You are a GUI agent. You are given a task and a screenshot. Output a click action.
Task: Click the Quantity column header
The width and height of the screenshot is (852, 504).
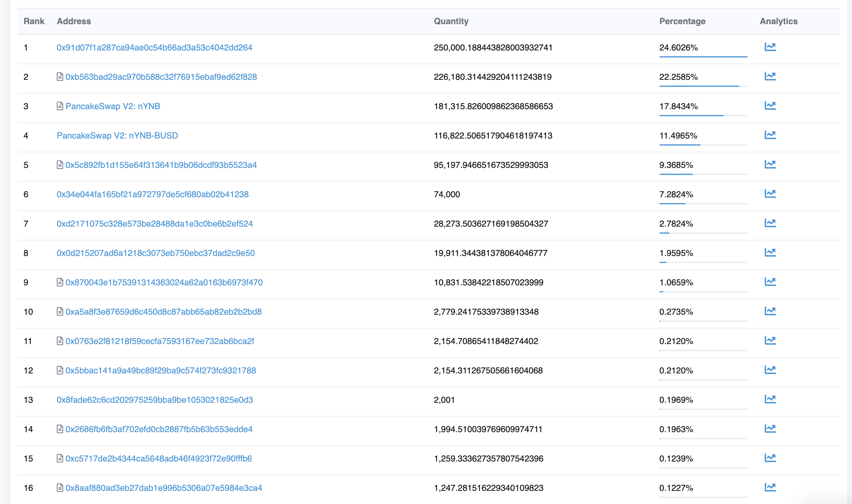(x=451, y=21)
